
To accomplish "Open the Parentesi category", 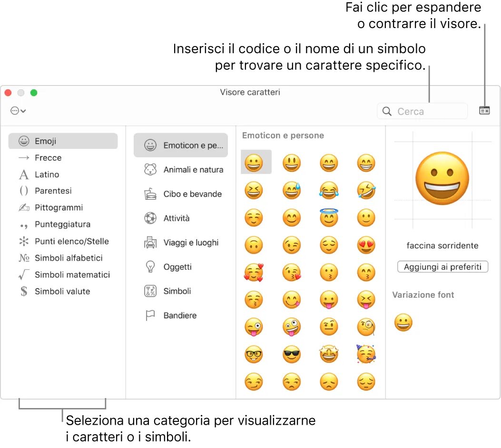I will click(x=63, y=191).
